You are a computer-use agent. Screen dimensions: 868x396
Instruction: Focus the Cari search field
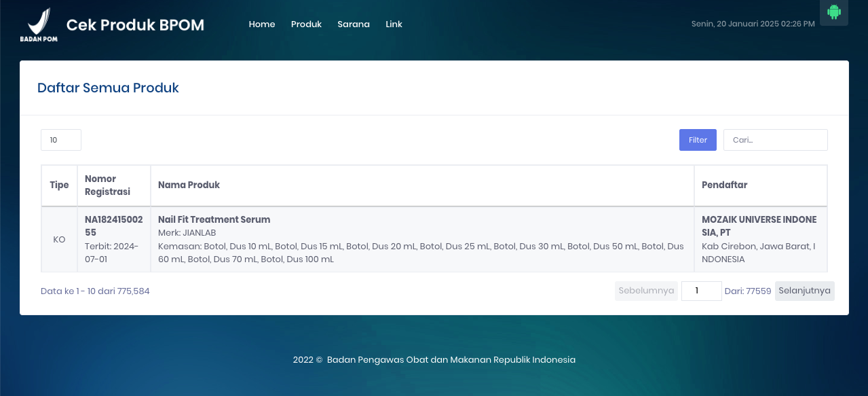point(775,140)
